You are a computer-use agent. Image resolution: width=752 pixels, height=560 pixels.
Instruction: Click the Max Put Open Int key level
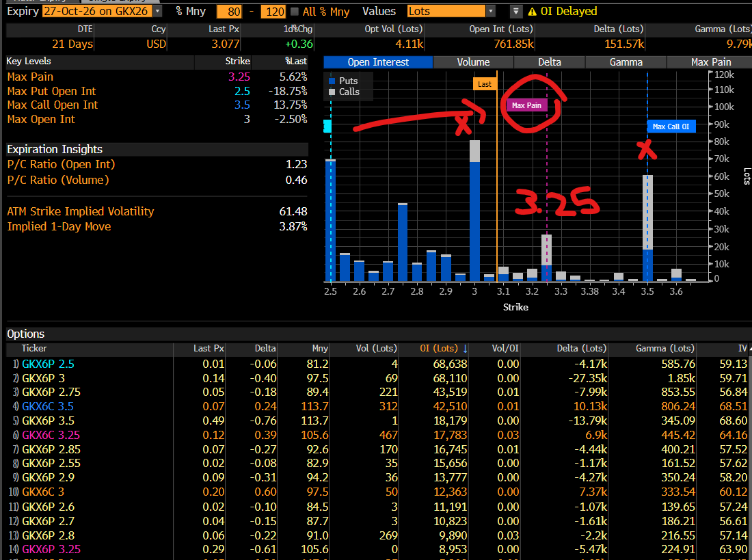(51, 91)
